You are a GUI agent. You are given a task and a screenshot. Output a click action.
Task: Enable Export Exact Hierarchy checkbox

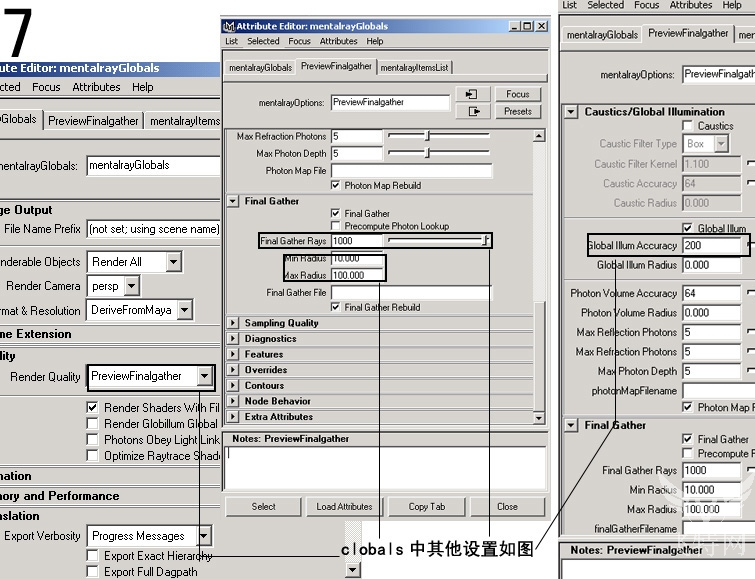pos(92,555)
